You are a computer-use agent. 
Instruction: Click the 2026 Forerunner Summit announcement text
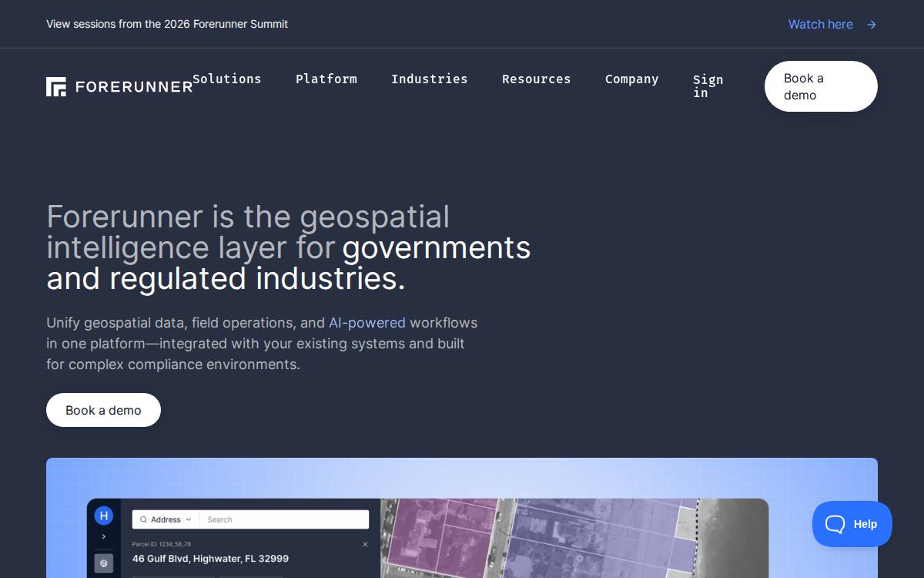pyautogui.click(x=167, y=24)
